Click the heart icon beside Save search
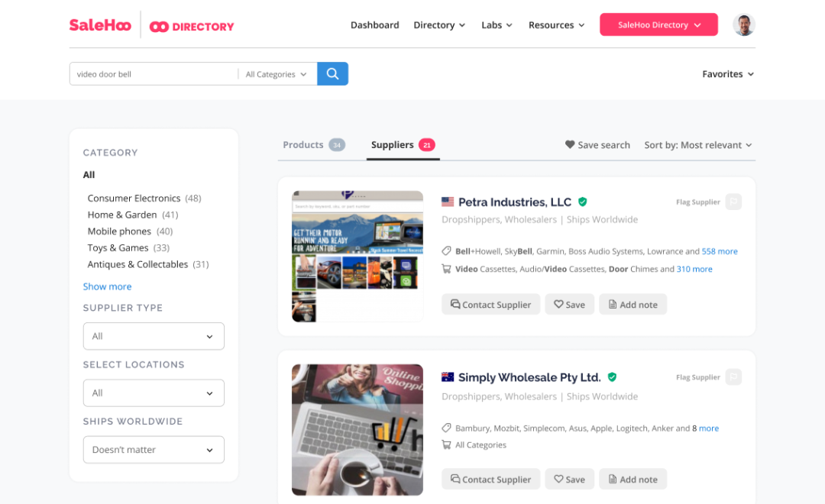Viewport: 825px width, 504px height. click(x=569, y=145)
